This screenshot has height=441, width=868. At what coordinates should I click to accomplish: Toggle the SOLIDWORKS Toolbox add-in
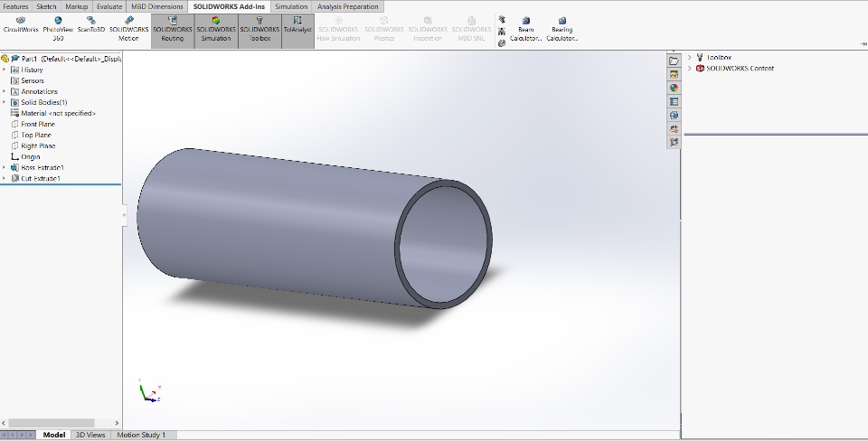coord(259,29)
